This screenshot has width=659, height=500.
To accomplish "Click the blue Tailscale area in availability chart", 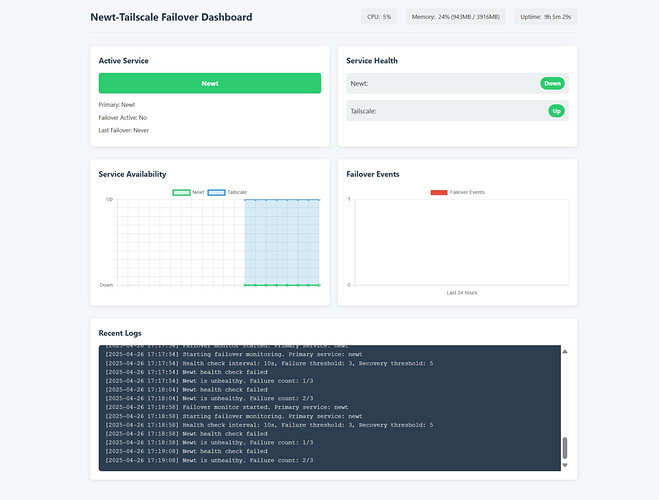I will (282, 242).
